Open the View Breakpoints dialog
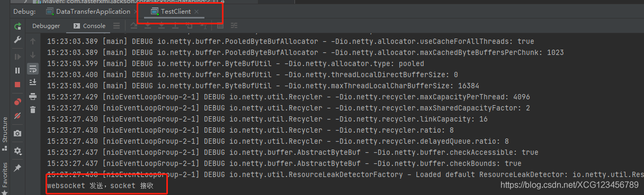This screenshot has width=644, height=195. click(17, 101)
